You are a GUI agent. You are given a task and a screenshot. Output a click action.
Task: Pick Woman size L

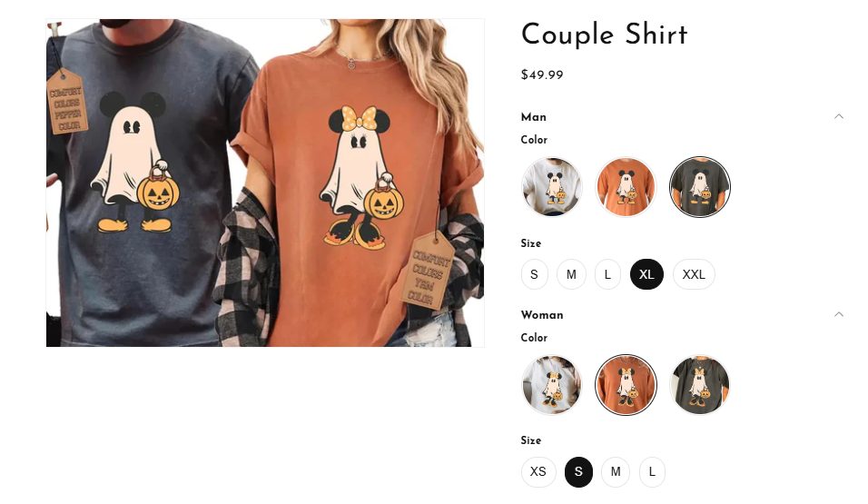pyautogui.click(x=652, y=472)
